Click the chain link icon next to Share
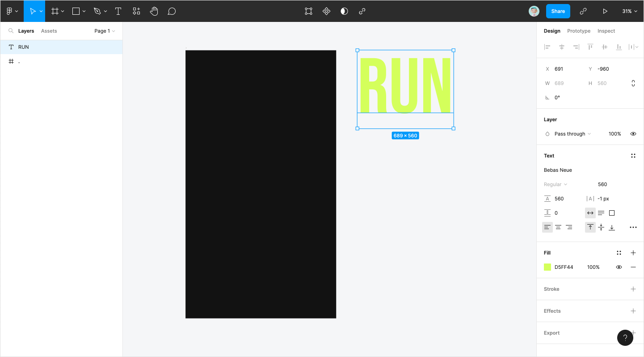This screenshot has width=644, height=357. tap(583, 11)
